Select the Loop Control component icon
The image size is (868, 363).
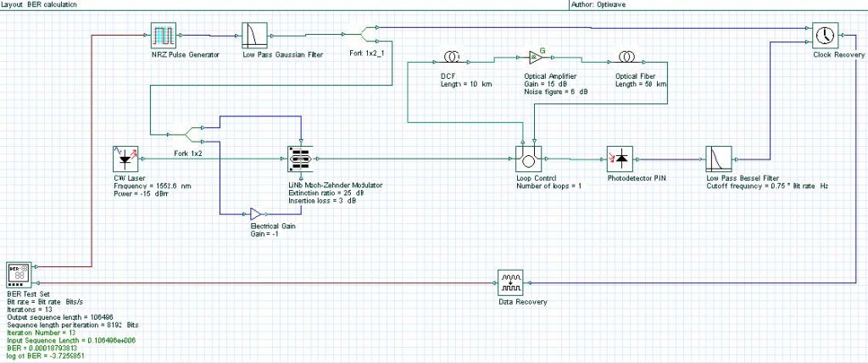pyautogui.click(x=529, y=159)
